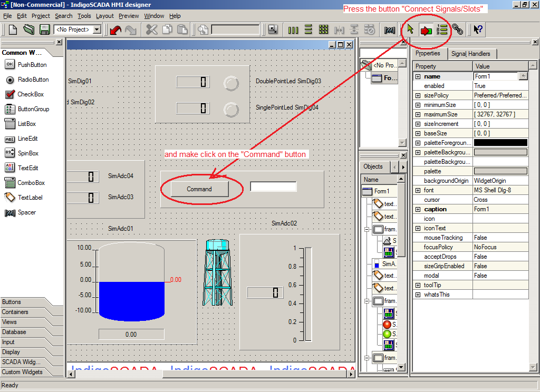Add Spacer via toolbar spring icon
This screenshot has height=392, width=540.
(390, 30)
